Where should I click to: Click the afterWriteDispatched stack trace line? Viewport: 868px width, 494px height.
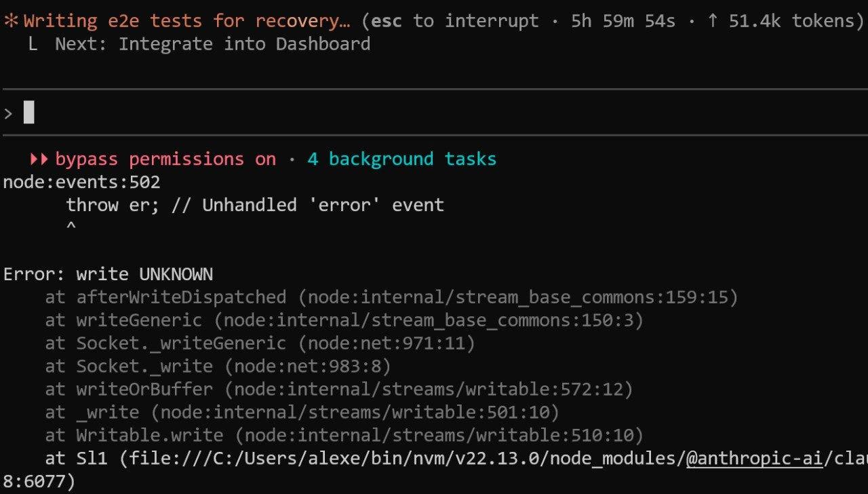point(391,297)
